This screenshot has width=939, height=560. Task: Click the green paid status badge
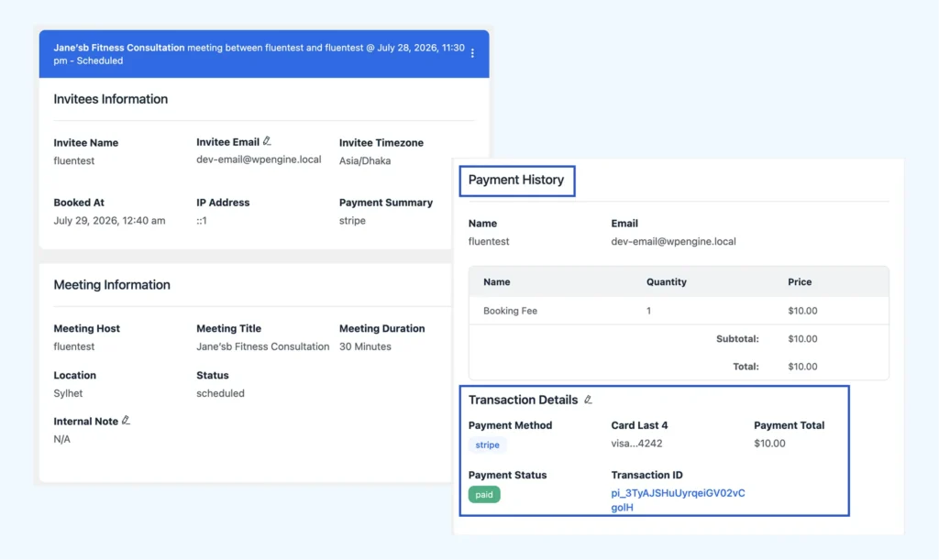pyautogui.click(x=484, y=494)
